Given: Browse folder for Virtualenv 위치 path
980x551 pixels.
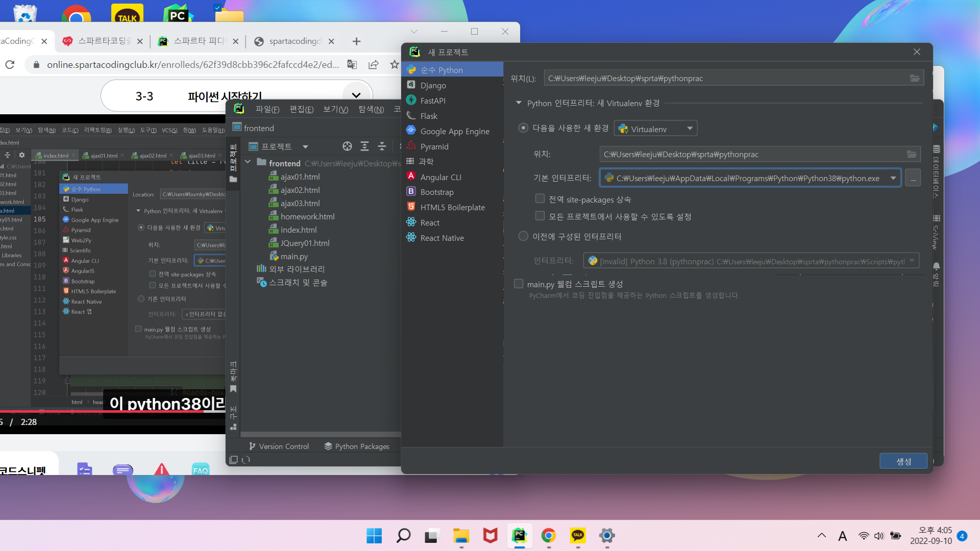Looking at the screenshot, I should [x=912, y=154].
